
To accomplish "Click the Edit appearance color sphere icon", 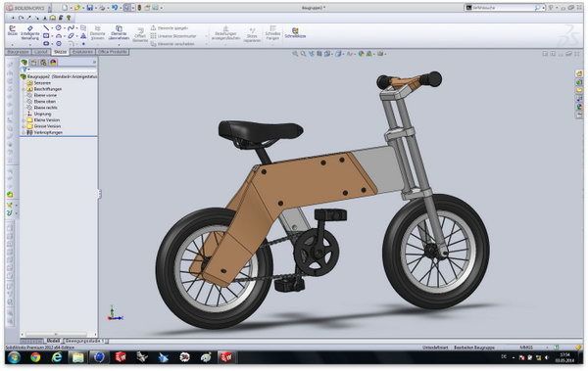I will coord(361,54).
